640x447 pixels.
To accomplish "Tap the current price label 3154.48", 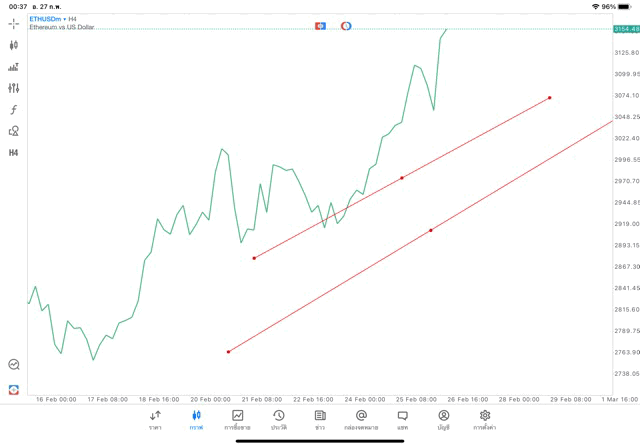I will (627, 30).
